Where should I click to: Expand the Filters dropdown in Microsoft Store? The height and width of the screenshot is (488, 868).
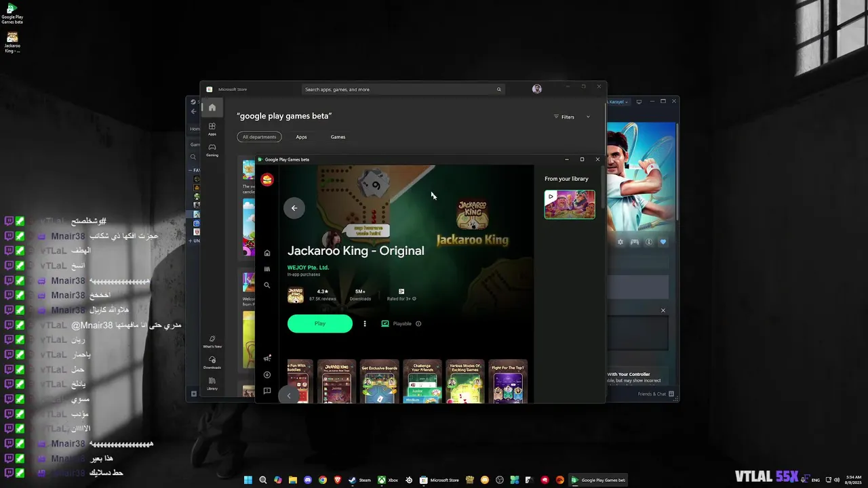pyautogui.click(x=572, y=117)
